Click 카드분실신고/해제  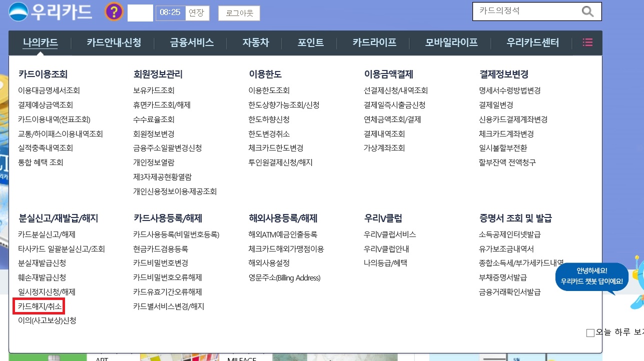click(47, 234)
